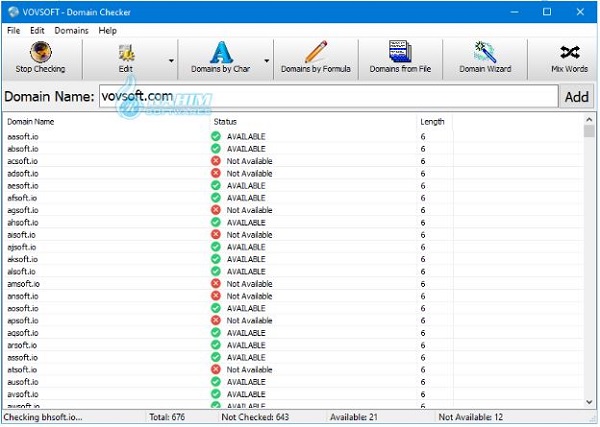
Task: Launch Domains from File tool
Action: click(x=400, y=59)
